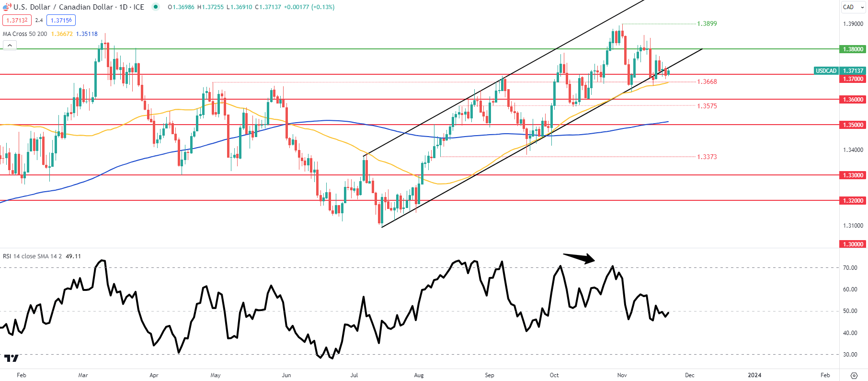Click the spread value 2.4
Image resolution: width=868 pixels, height=381 pixels.
click(x=39, y=20)
